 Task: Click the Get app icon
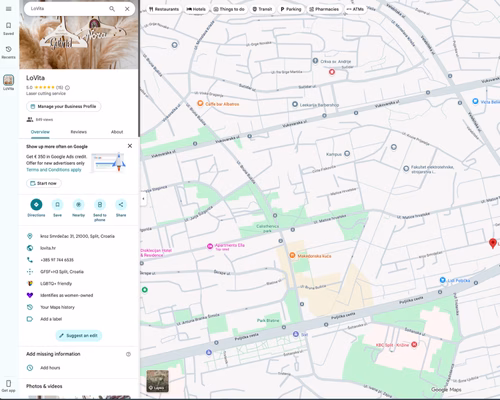point(9,383)
